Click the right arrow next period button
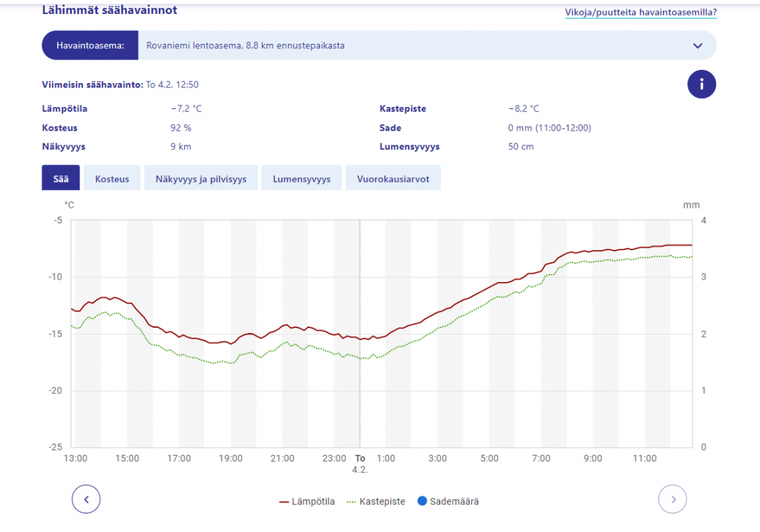The width and height of the screenshot is (760, 532). 672,499
